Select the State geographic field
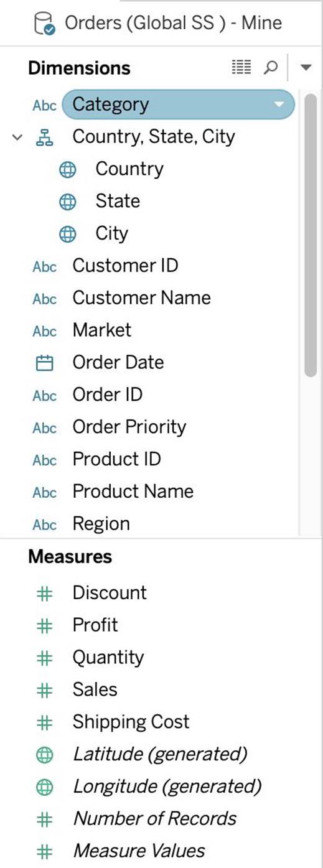Screen dimensions: 323x868 [x=118, y=201]
